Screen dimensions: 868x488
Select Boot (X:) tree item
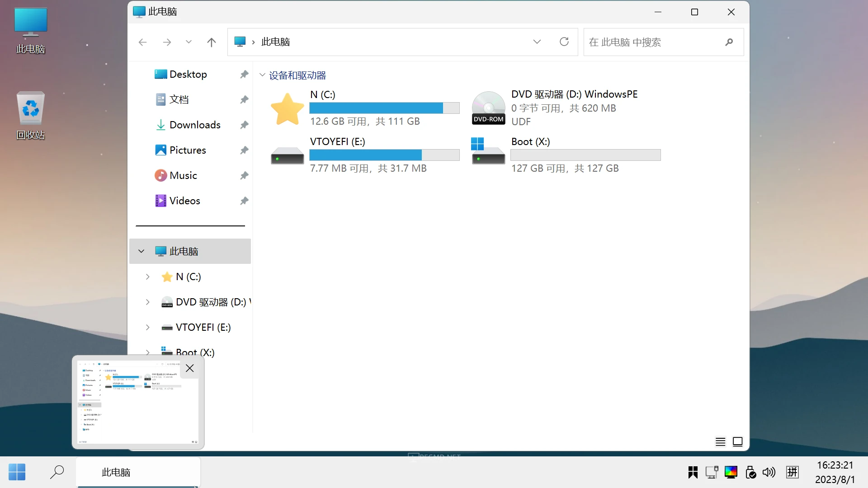pos(188,352)
